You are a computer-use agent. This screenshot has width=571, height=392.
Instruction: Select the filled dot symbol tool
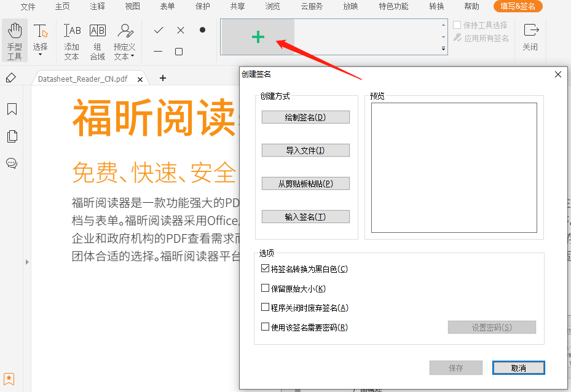tap(202, 30)
